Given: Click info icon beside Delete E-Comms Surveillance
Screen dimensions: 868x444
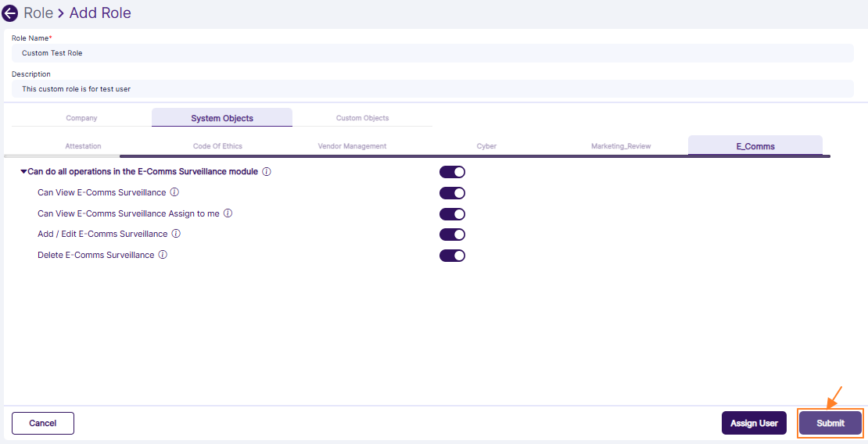Looking at the screenshot, I should (163, 255).
